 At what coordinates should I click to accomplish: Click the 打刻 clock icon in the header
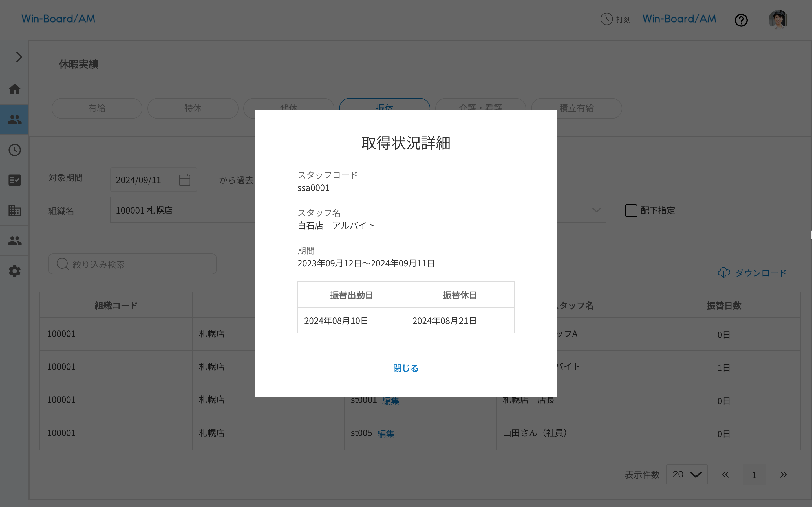tap(607, 19)
